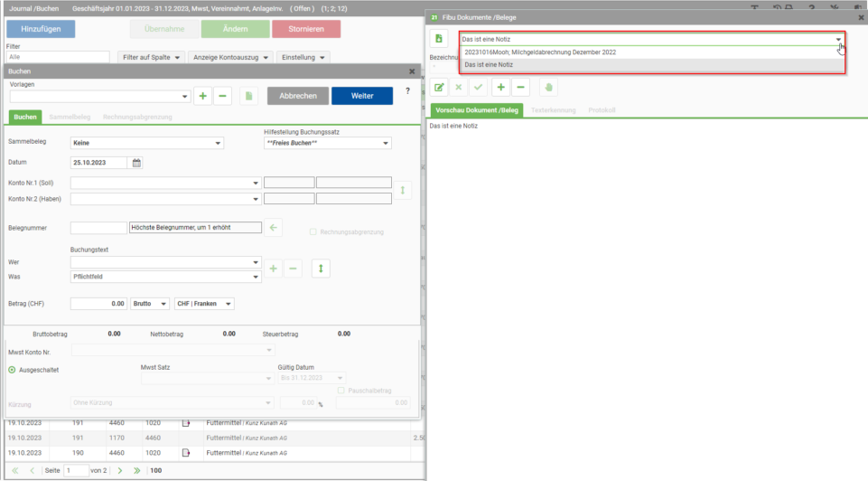The width and height of the screenshot is (868, 481).
Task: Select Milchgeldabrechnung Dezember 2022 list entry
Action: 652,52
